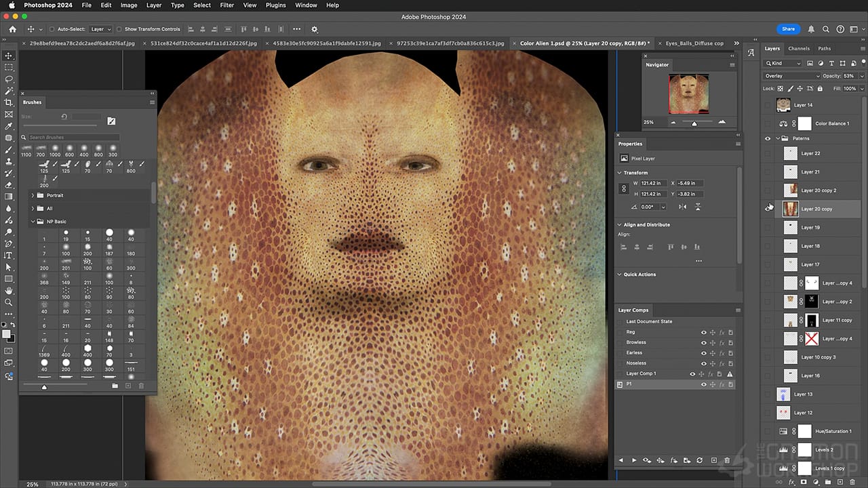The width and height of the screenshot is (868, 488).
Task: Toggle visibility of the Paterns group
Action: (x=768, y=138)
